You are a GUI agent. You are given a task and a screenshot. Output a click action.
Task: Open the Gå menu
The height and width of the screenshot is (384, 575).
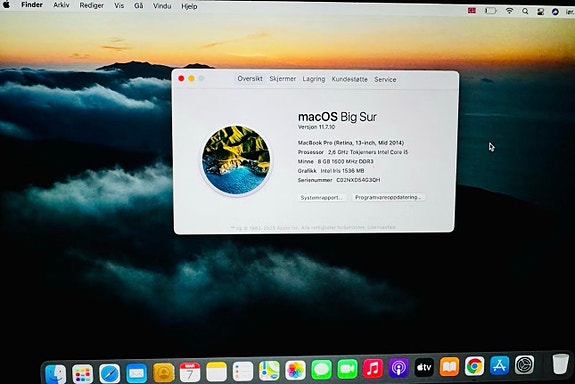tap(139, 6)
